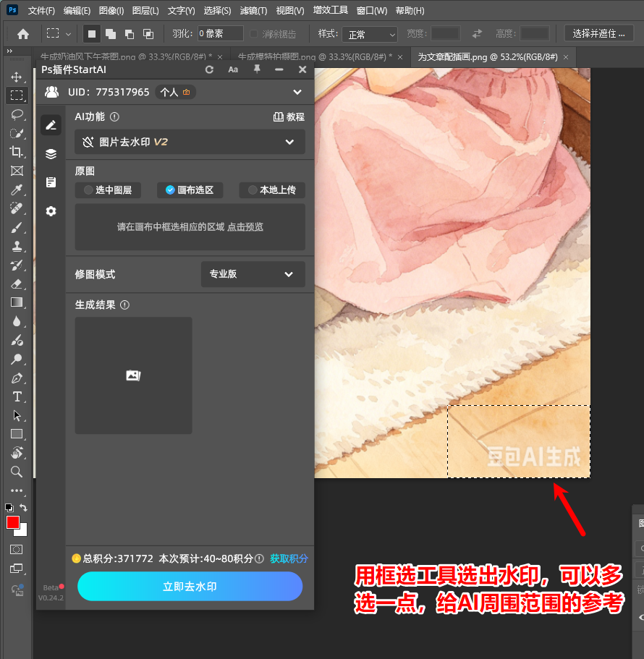Toggle the 消除锯齿 anti-alias checkbox
This screenshot has width=644, height=659.
(x=254, y=33)
